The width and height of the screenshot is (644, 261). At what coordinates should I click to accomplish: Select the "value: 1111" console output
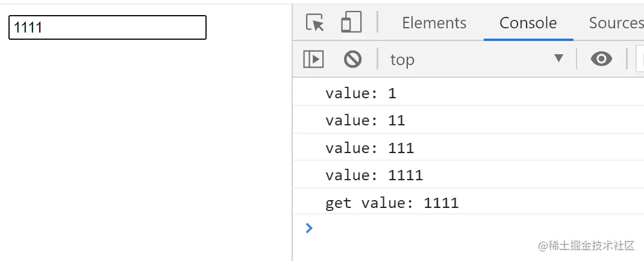374,175
